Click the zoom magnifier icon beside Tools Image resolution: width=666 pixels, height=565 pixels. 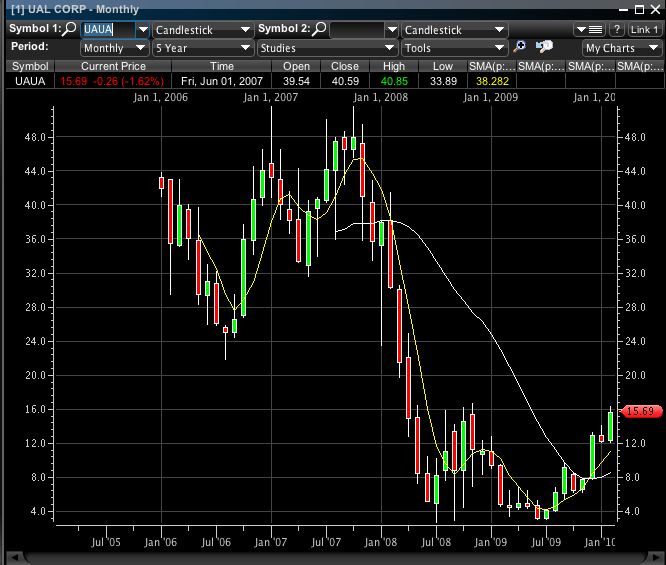520,47
